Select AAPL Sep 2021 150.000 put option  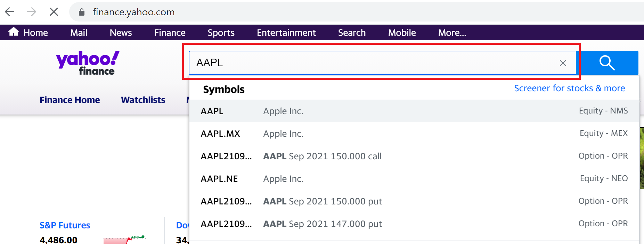click(x=414, y=201)
